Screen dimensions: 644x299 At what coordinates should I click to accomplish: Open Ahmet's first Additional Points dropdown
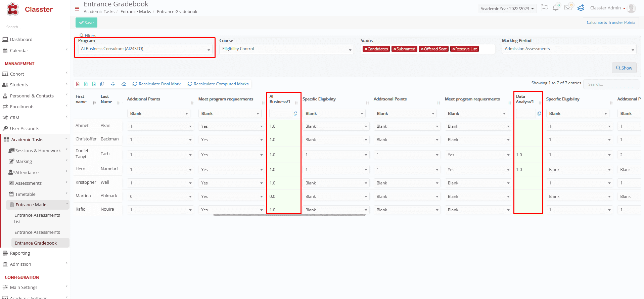[x=160, y=126]
